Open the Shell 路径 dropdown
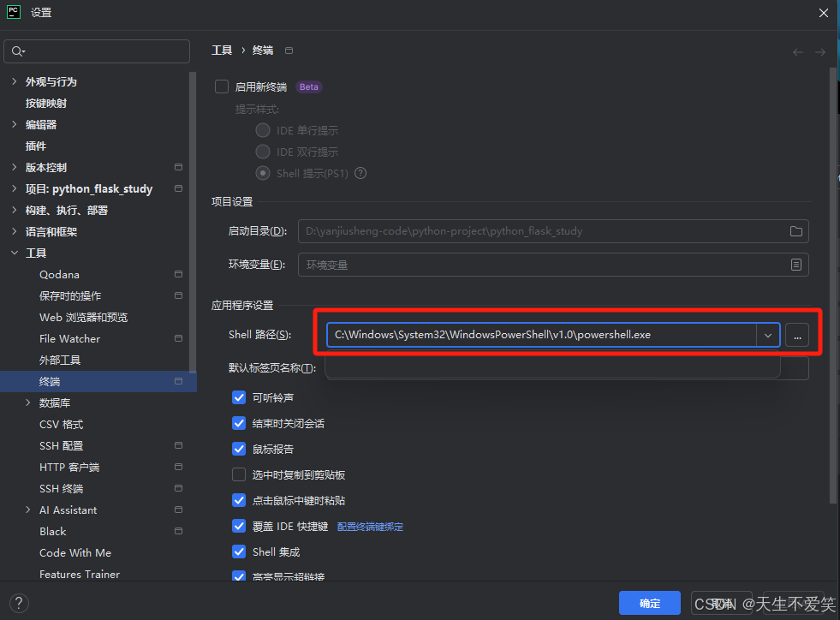The height and width of the screenshot is (620, 840). tap(768, 335)
